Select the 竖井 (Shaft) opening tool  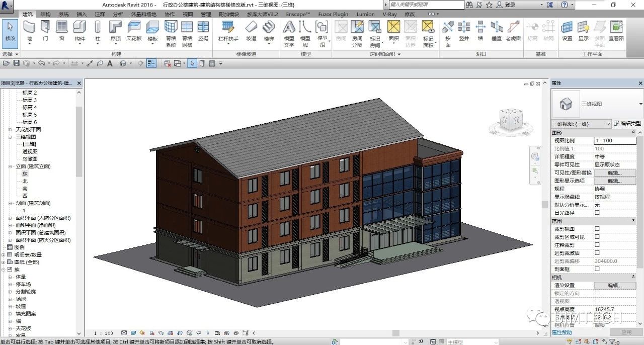464,31
